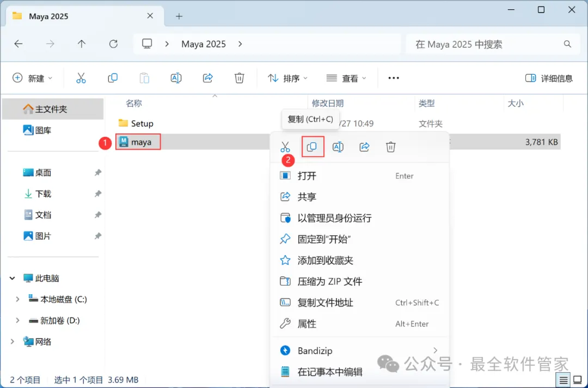Collapse the 此电脑 tree node
Image resolution: width=588 pixels, height=388 pixels.
13,278
